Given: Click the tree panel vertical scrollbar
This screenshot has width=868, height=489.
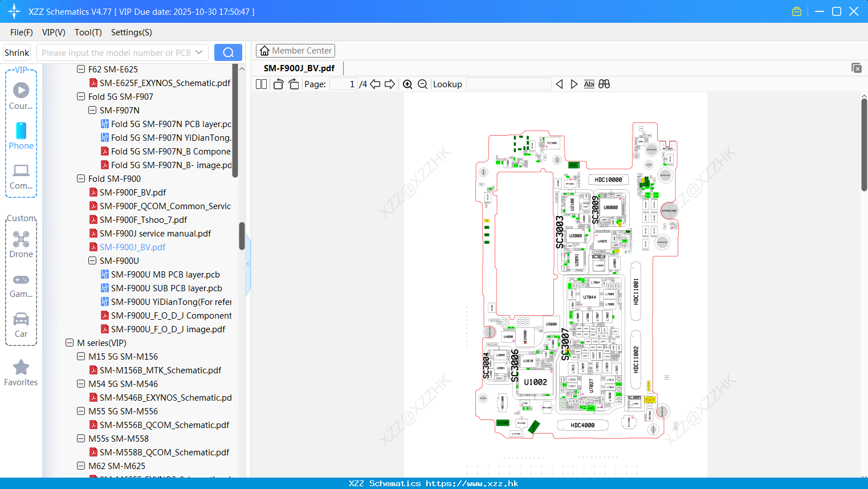Looking at the screenshot, I should (x=242, y=236).
